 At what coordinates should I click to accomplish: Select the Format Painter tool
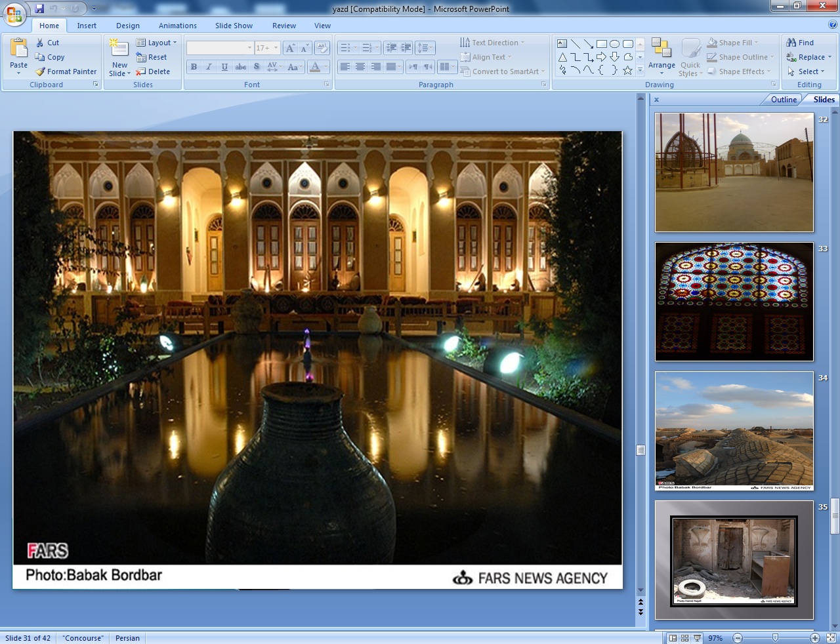[66, 71]
